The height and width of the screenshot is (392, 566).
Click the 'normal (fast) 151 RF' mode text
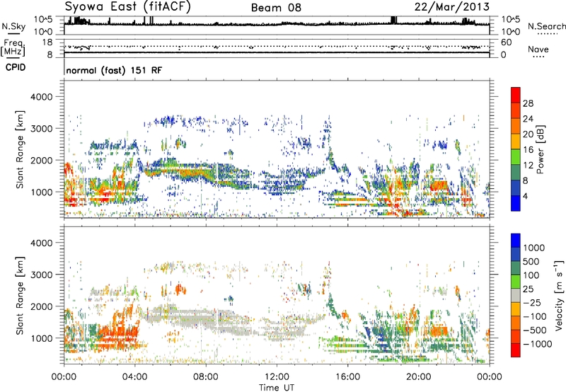pyautogui.click(x=114, y=70)
